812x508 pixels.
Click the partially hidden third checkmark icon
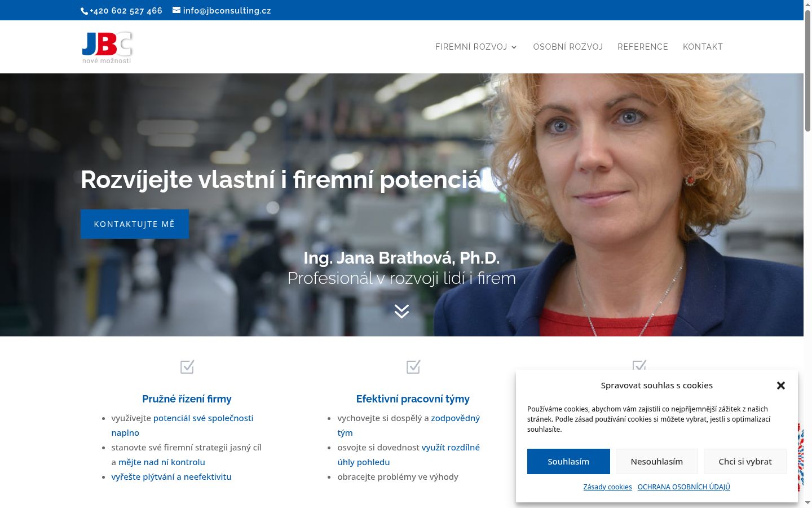[639, 365]
